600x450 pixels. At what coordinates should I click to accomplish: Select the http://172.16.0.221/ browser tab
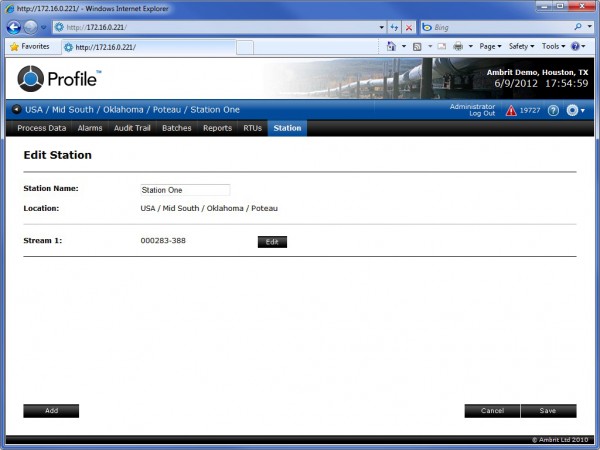148,47
